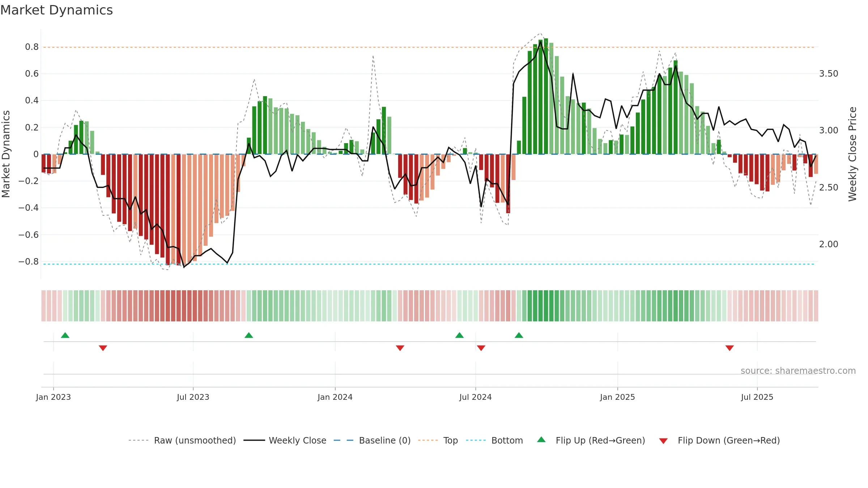The width and height of the screenshot is (868, 488).
Task: Click the 3.00 price axis label
Action: point(829,130)
